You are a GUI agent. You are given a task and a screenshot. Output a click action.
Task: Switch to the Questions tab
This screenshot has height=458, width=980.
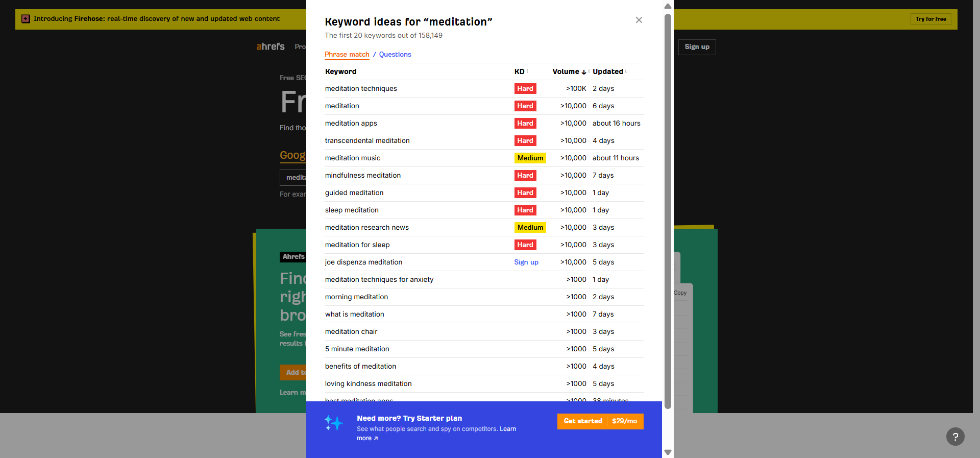[395, 55]
